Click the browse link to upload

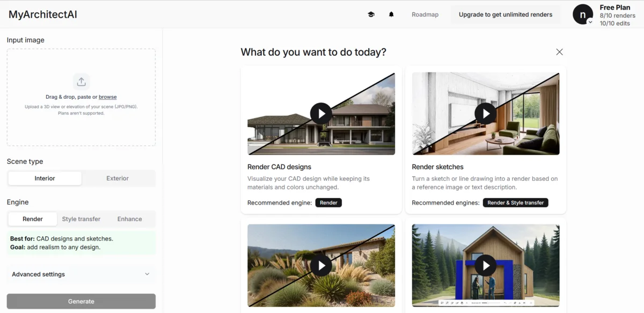point(107,97)
